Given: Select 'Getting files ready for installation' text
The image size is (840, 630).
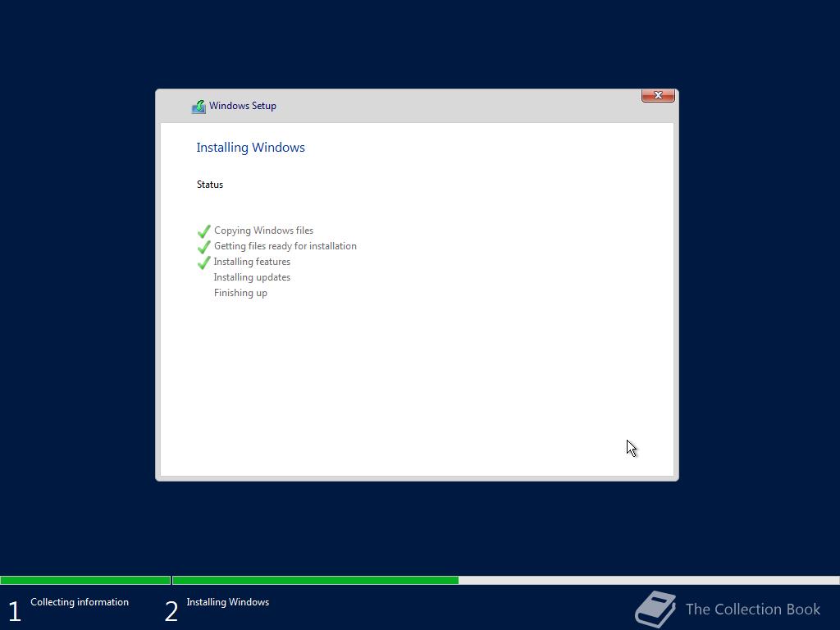Looking at the screenshot, I should pyautogui.click(x=285, y=246).
